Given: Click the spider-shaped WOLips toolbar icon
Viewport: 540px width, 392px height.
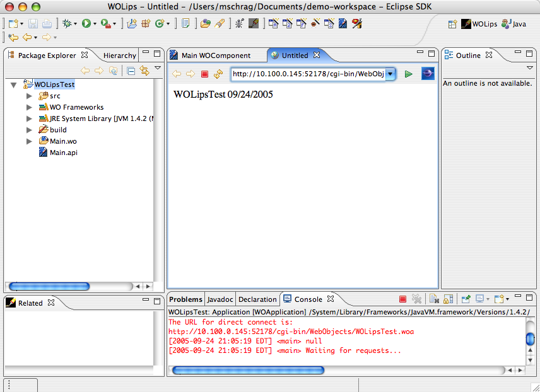Looking at the screenshot, I should coord(239,24).
